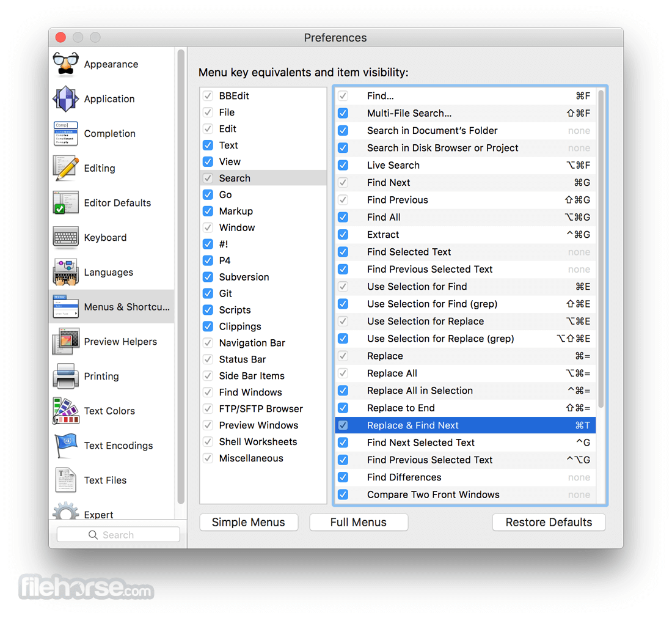This screenshot has width=672, height=618.
Task: Toggle the Live Search checkbox
Action: (x=343, y=165)
